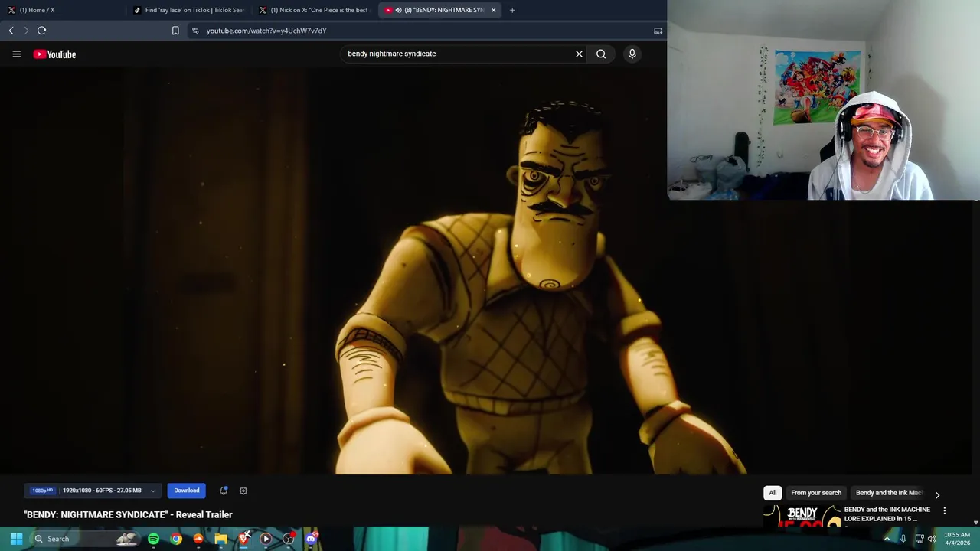Screen dimensions: 980x551
Task: Open site info icon beside the URL
Action: 195,31
